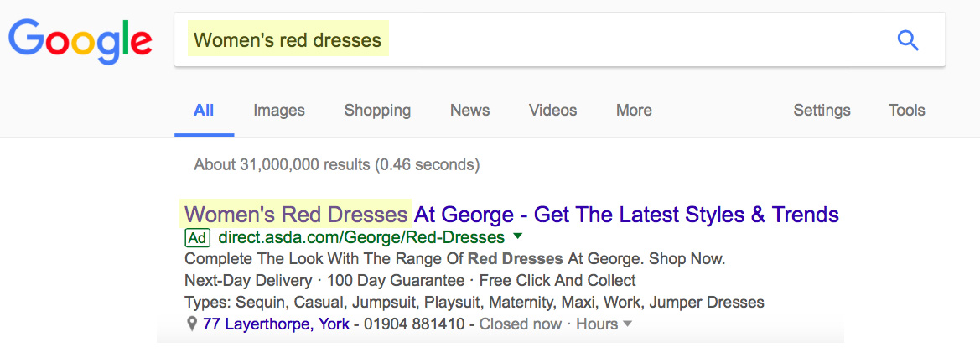Screen dimensions: 980x363
Task: Select the News tab
Action: pos(470,111)
